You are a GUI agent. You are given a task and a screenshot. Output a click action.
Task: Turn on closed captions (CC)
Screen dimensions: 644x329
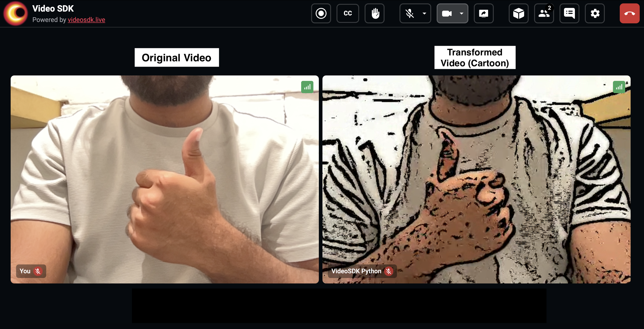click(348, 13)
